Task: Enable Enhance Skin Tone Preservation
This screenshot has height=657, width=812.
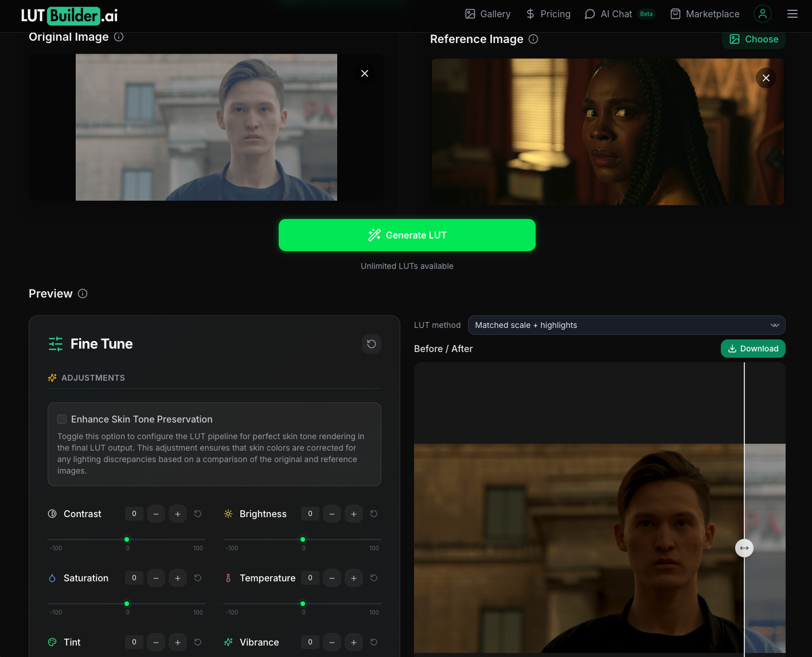Action: pyautogui.click(x=62, y=419)
